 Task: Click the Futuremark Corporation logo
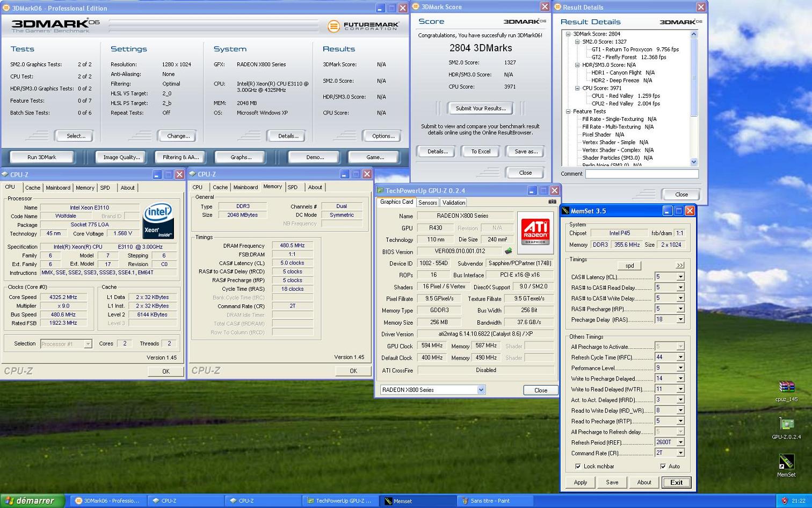(x=364, y=26)
